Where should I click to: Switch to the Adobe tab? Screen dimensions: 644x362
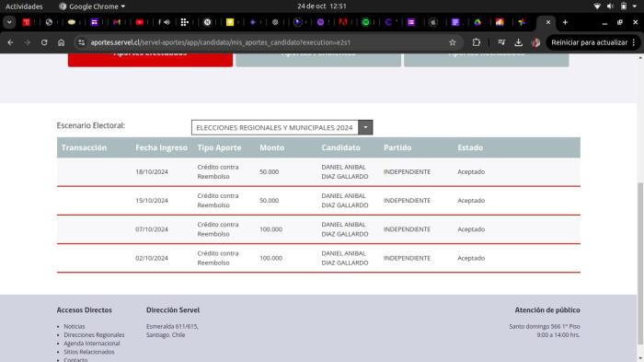343,22
